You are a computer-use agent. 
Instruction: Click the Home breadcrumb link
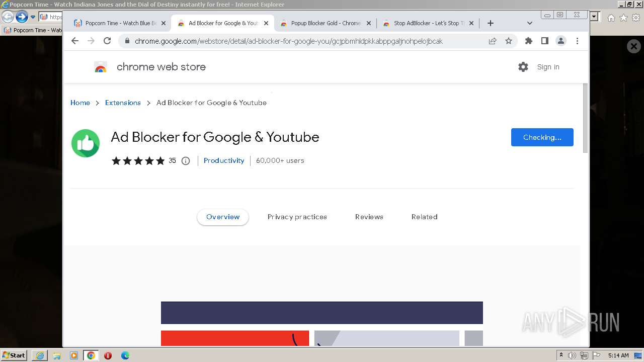(80, 103)
